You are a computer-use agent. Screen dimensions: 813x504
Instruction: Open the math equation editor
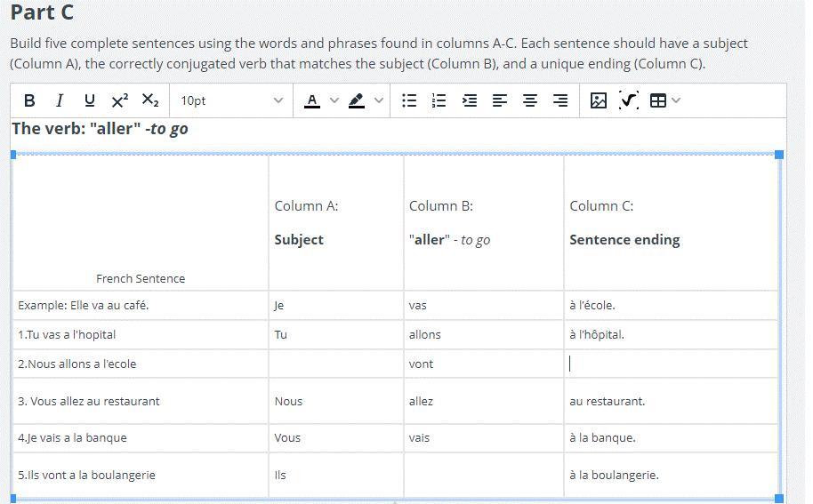[x=629, y=100]
